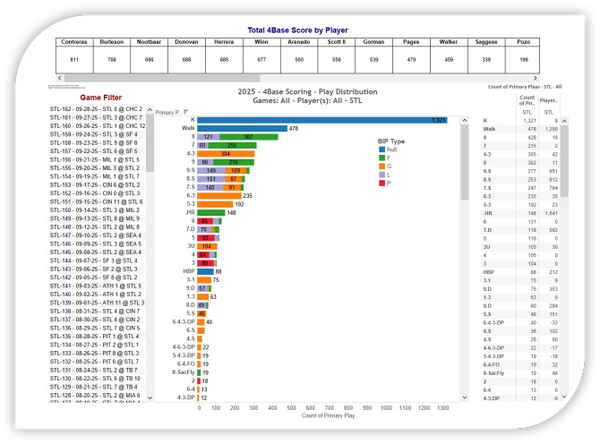Click the sort icon beside Primary P. header
600x444 pixels.
click(185, 110)
